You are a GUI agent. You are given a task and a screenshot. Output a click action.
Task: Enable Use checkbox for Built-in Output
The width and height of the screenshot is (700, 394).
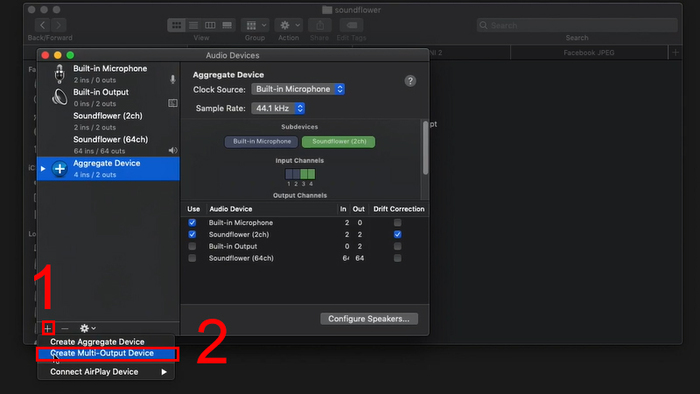[x=192, y=246]
